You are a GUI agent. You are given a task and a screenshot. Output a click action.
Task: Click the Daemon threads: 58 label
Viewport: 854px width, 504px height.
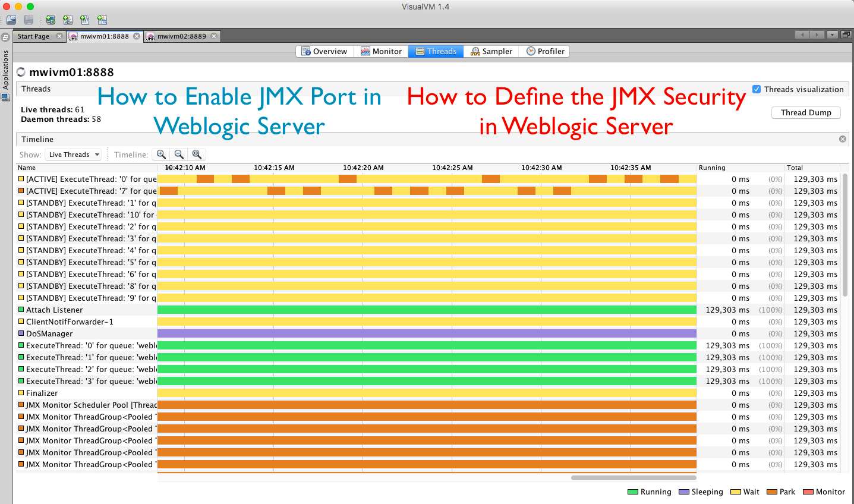[x=61, y=119]
